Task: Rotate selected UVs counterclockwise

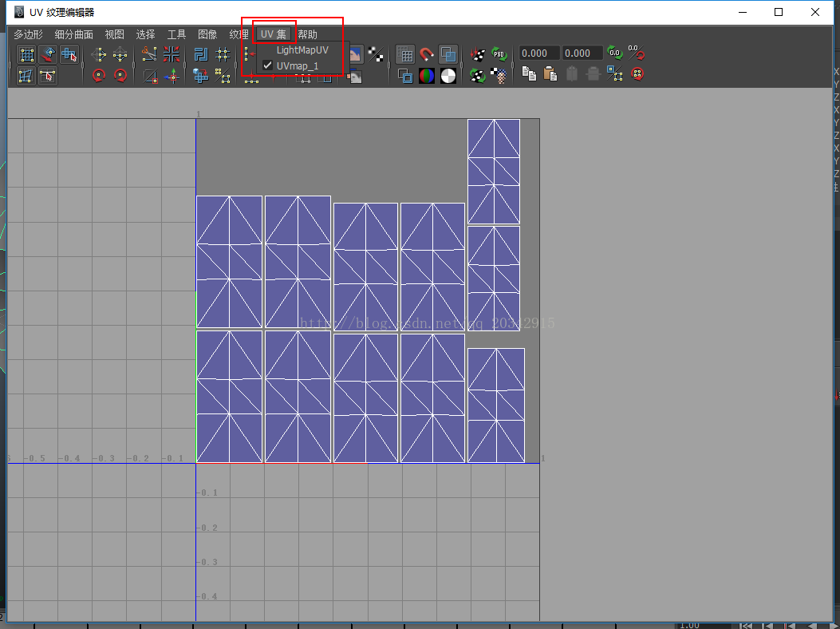Action: pos(99,76)
